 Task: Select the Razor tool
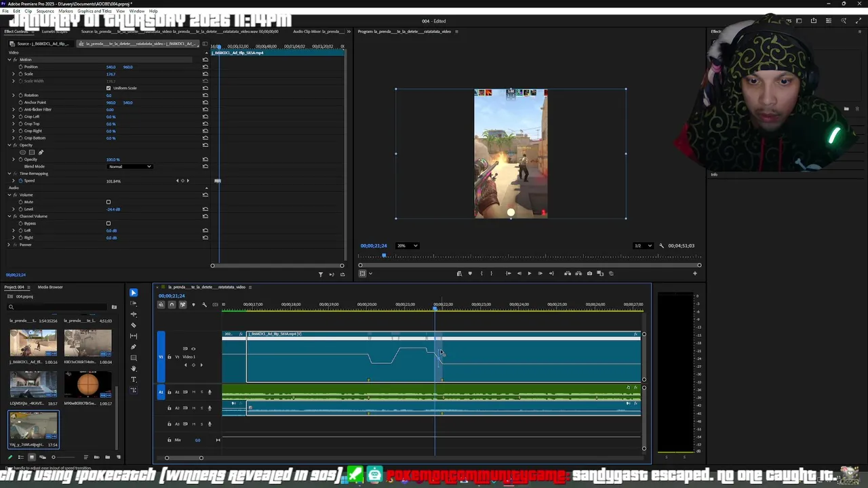coord(133,325)
